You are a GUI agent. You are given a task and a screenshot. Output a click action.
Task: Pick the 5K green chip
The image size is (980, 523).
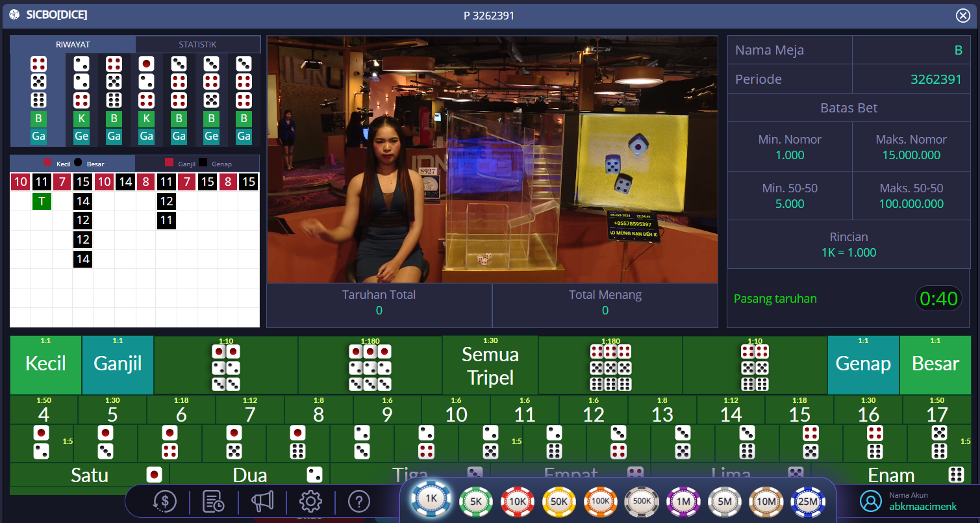[475, 502]
